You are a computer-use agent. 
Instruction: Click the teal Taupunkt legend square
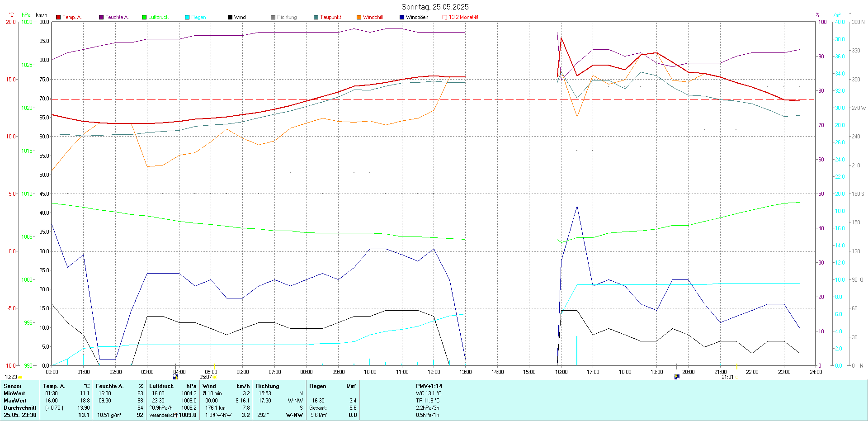316,17
